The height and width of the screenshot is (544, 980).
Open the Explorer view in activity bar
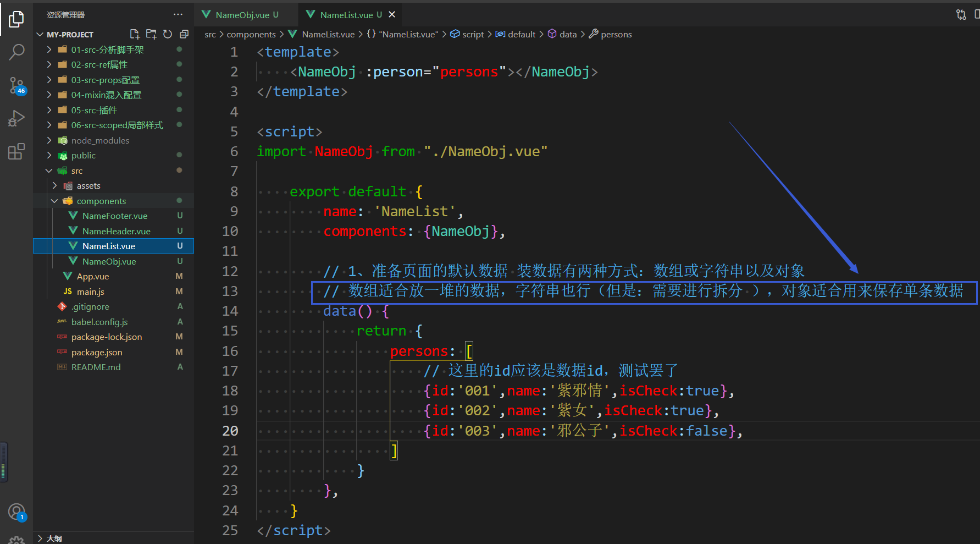coord(16,19)
